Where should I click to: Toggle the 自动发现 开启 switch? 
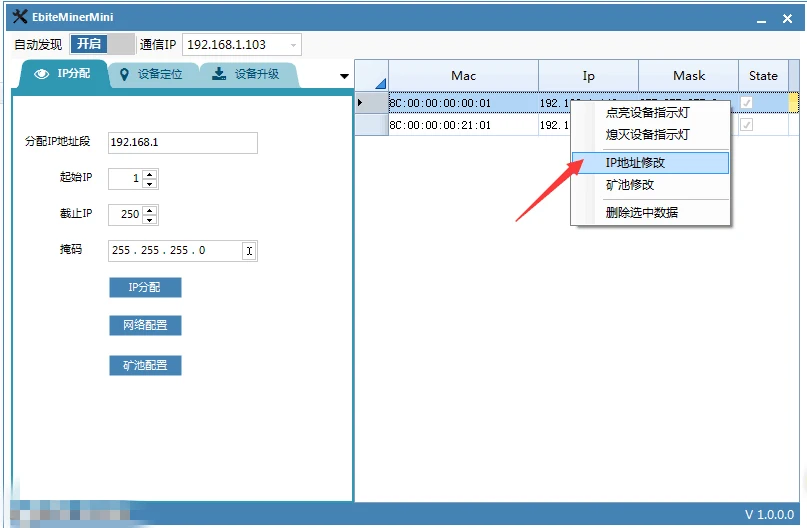(102, 44)
